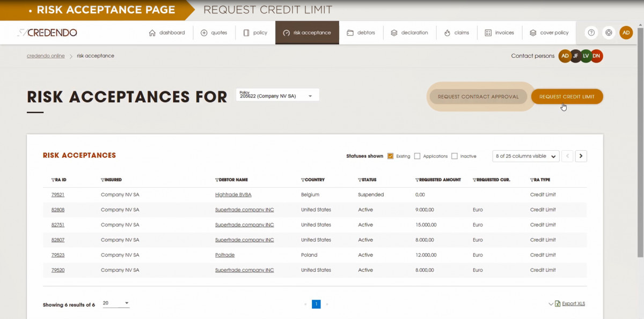Open the results per page dropdown
The image size is (644, 319).
click(116, 303)
